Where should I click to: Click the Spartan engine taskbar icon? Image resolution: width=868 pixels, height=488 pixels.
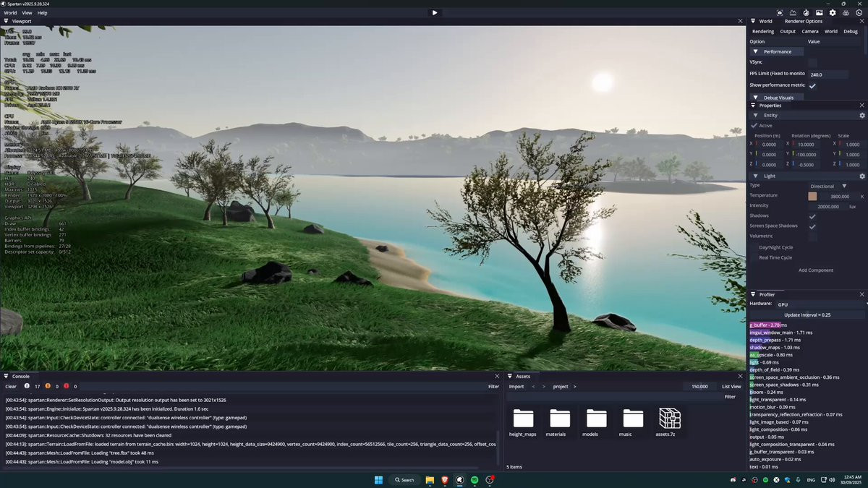[x=460, y=480]
